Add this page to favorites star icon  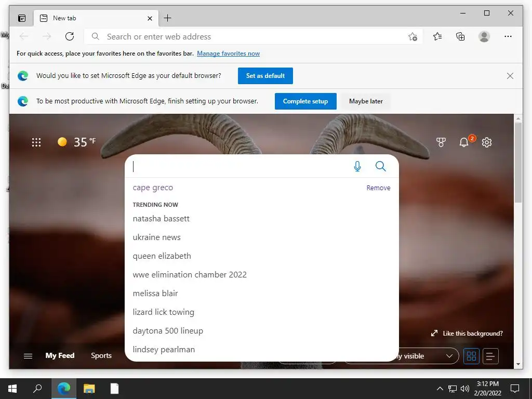point(413,37)
